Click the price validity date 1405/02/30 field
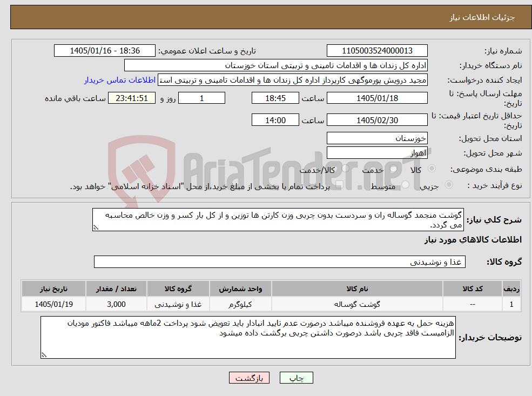Image resolution: width=532 pixels, height=396 pixels. pos(377,120)
